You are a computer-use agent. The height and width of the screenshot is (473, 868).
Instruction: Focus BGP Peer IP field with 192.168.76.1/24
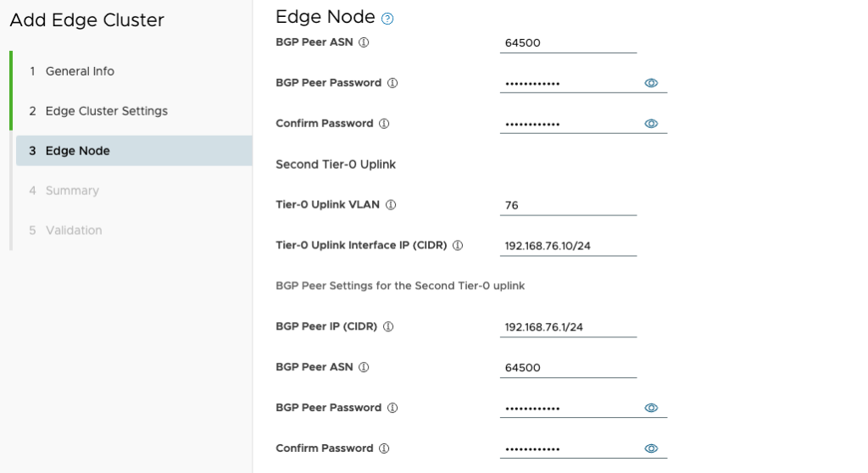click(568, 327)
